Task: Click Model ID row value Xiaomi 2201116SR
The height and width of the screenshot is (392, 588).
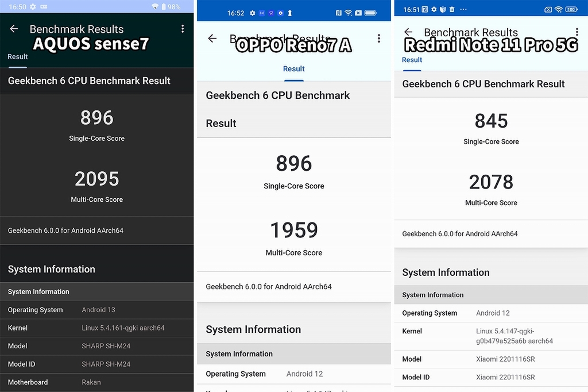Action: coord(505,377)
